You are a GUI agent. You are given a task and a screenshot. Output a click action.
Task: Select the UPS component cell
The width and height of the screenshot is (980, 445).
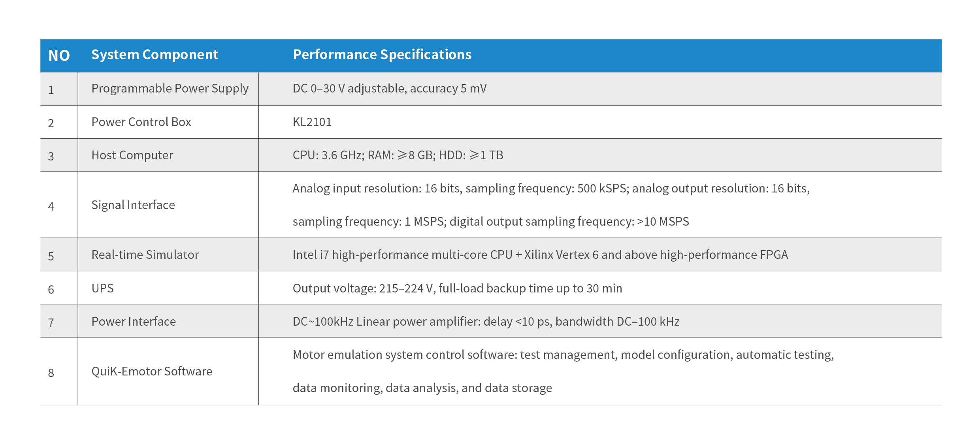(102, 288)
